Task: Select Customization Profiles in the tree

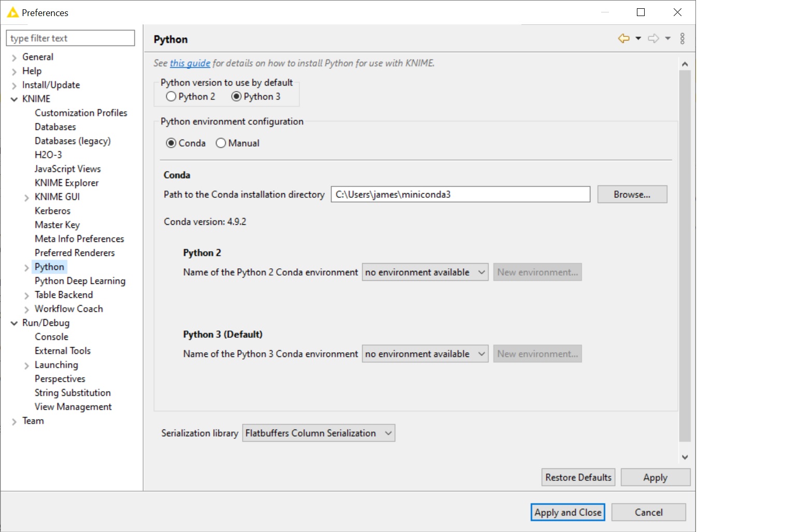Action: (81, 113)
